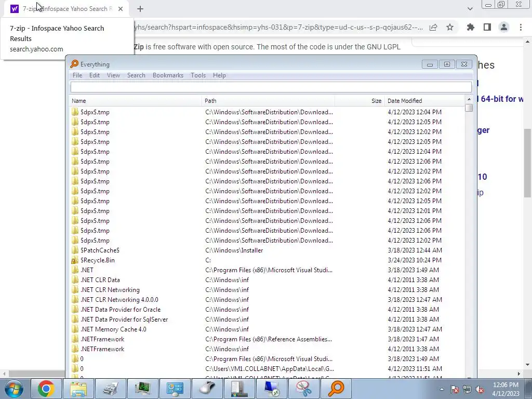Open the Search menu in Everything
Image resolution: width=532 pixels, height=399 pixels.
136,75
